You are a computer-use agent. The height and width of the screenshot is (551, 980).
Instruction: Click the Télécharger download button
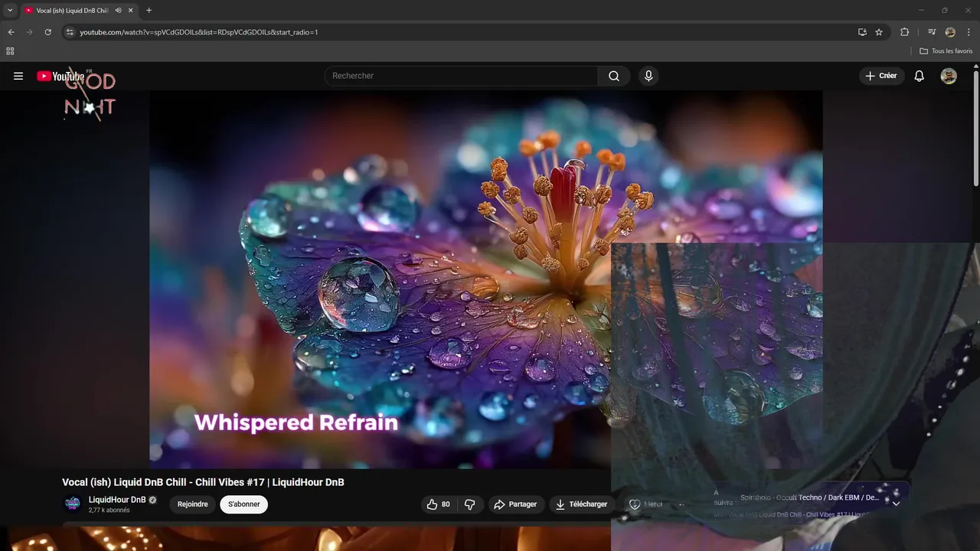pos(582,504)
